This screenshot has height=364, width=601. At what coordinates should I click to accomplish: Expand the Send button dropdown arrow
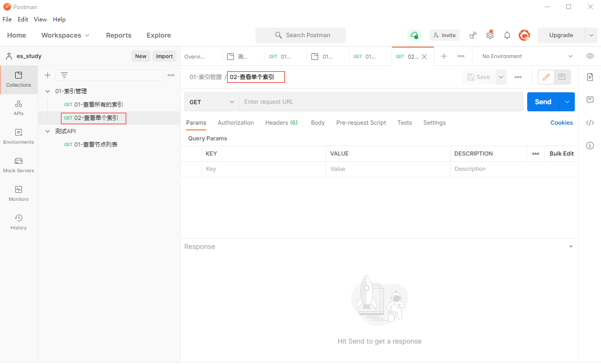[567, 102]
